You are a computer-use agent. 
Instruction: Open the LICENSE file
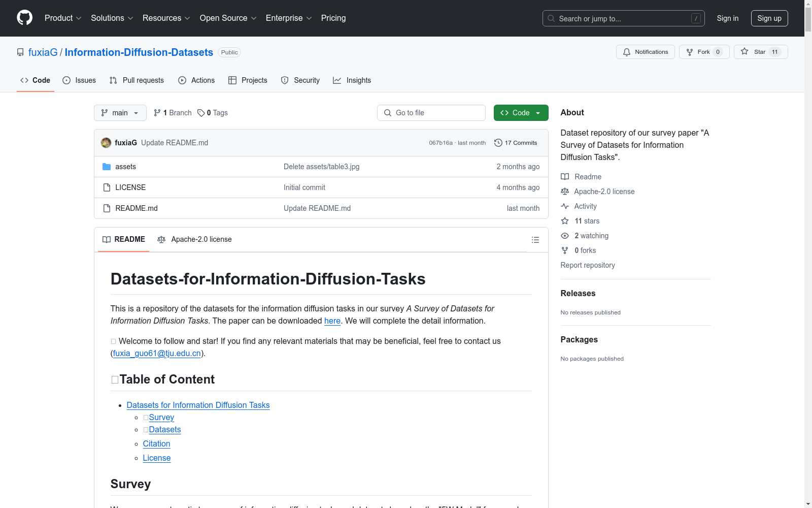[x=130, y=187]
